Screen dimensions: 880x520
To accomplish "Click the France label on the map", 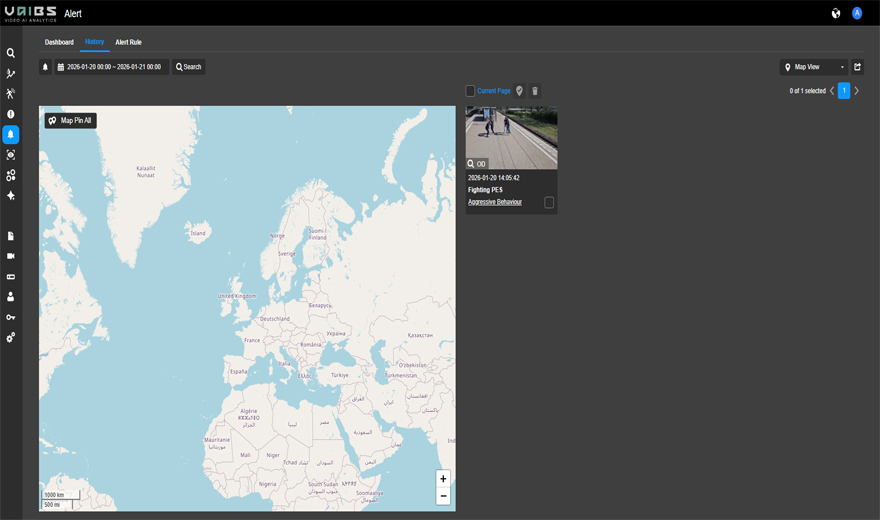I will (252, 340).
